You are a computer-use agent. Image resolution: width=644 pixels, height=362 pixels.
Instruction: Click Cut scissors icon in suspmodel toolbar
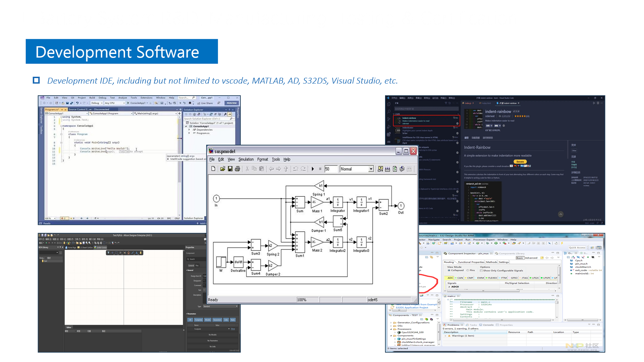[x=247, y=169]
